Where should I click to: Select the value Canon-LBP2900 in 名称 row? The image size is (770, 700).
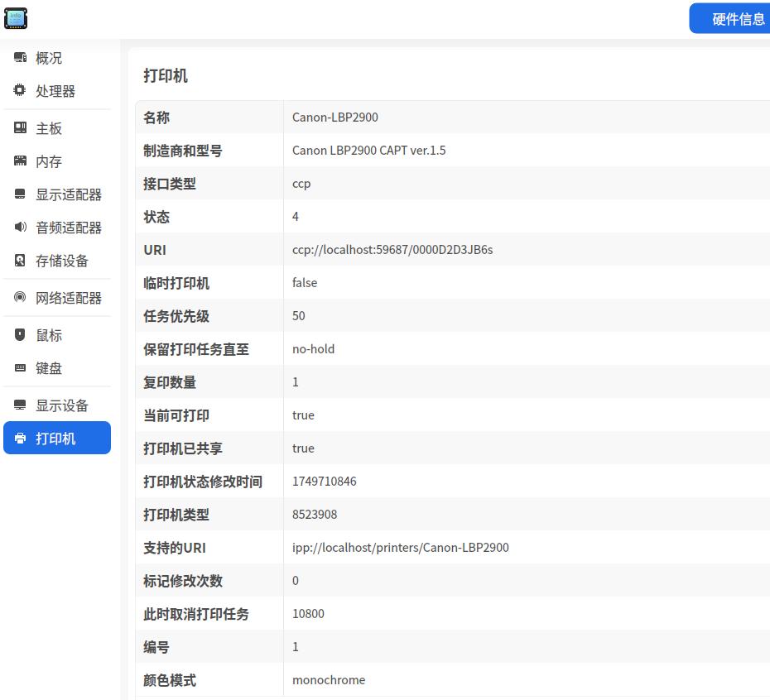335,117
